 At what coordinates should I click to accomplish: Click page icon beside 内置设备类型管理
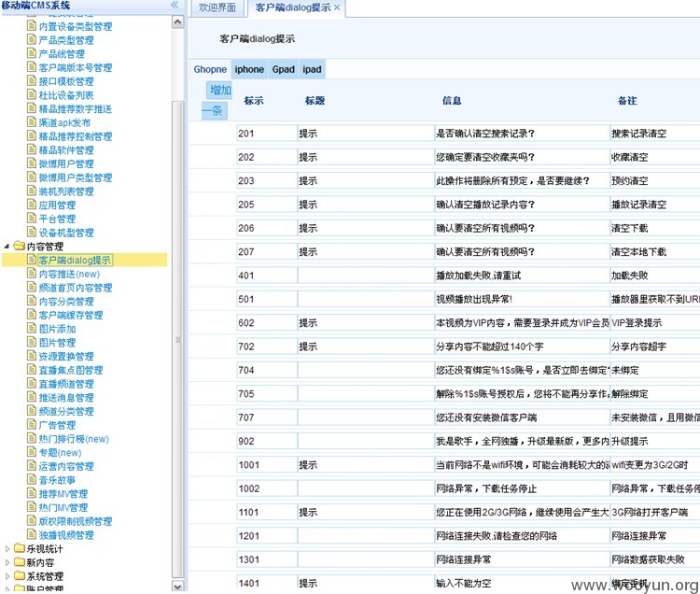(31, 26)
